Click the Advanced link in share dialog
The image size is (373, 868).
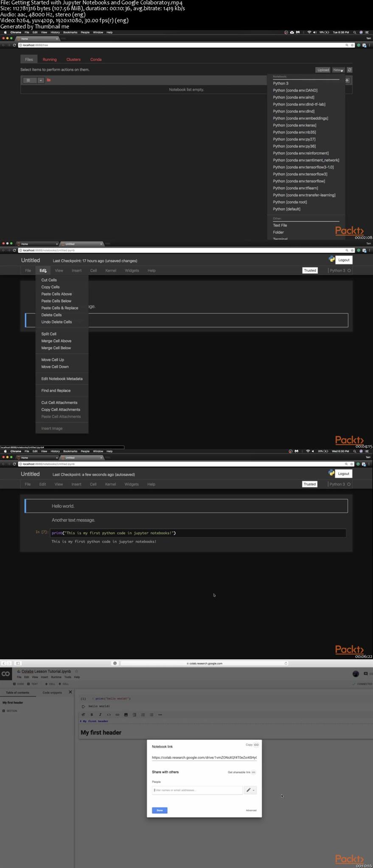[x=251, y=810]
